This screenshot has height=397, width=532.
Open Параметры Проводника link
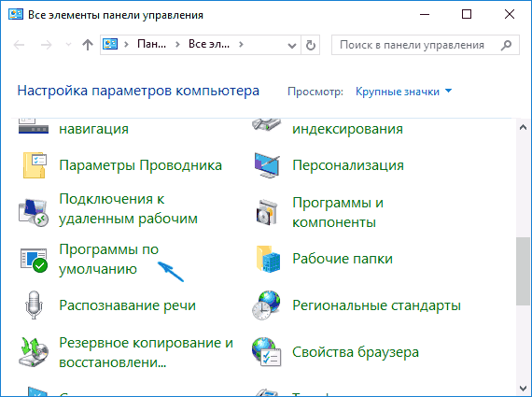tap(140, 165)
